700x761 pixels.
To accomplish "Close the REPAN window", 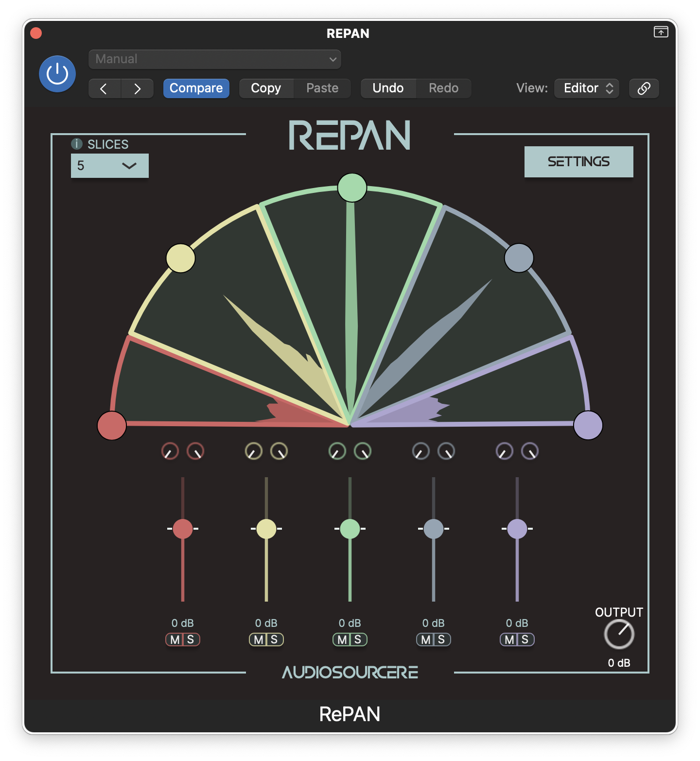I will click(36, 33).
